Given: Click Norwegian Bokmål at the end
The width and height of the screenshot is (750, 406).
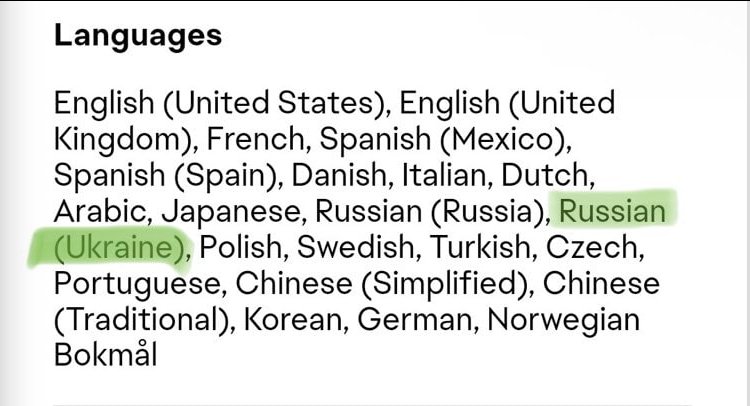Looking at the screenshot, I should (563, 320).
